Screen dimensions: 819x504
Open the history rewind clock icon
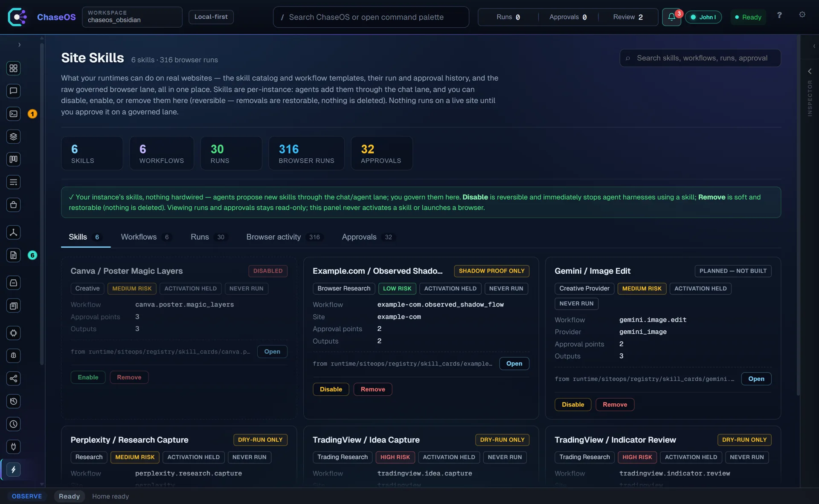[x=13, y=401]
